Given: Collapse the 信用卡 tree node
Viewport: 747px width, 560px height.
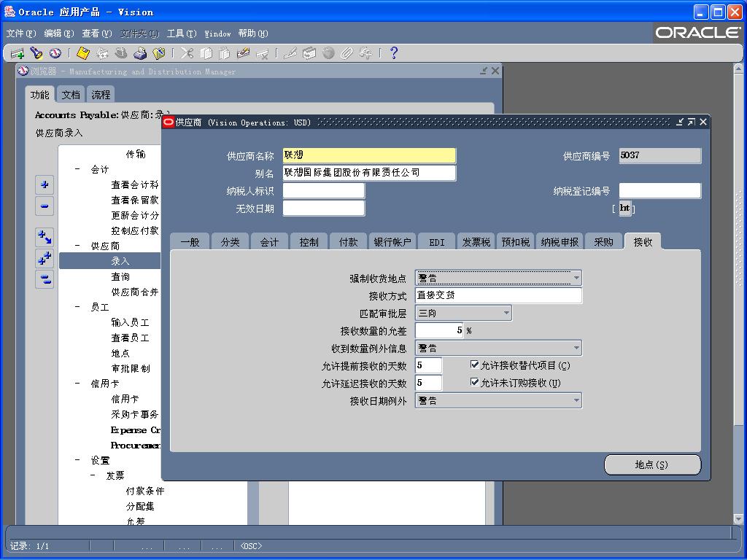Looking at the screenshot, I should pos(77,384).
